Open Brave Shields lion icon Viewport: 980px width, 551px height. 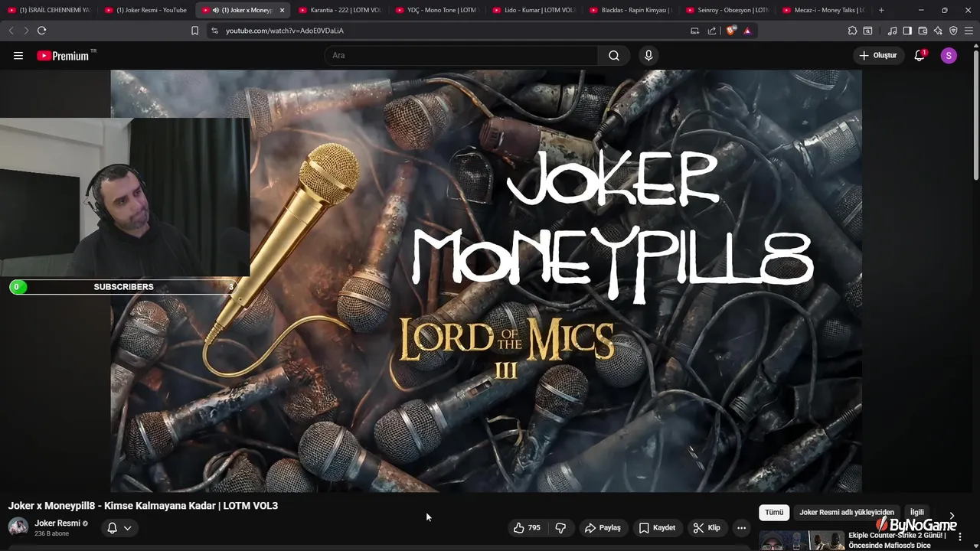tap(731, 31)
